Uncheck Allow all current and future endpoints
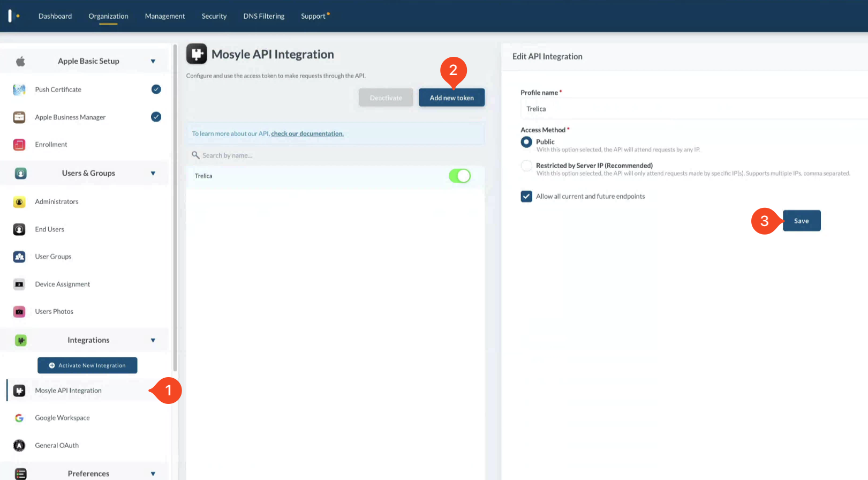 click(x=526, y=196)
